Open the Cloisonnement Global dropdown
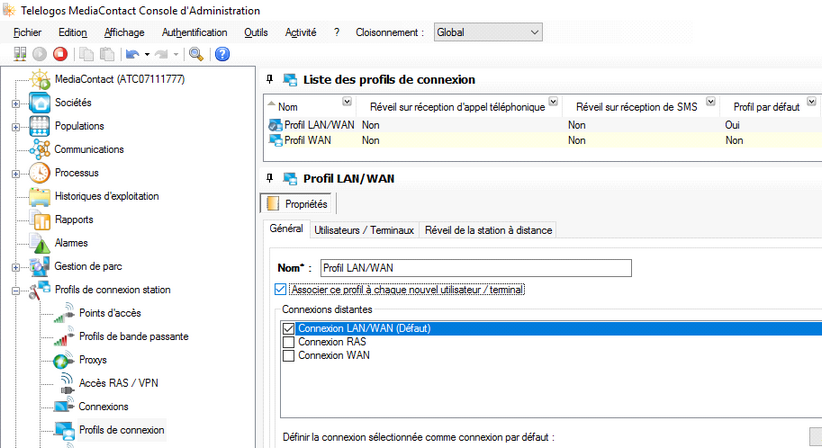The height and width of the screenshot is (448, 822). (488, 32)
